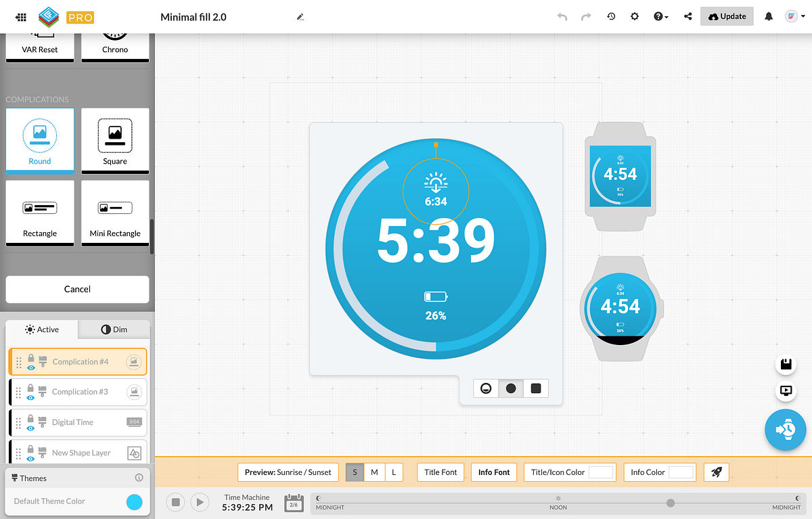Open Preview: Sunrise / Sunset selector
Image resolution: width=812 pixels, height=519 pixels.
click(x=288, y=472)
